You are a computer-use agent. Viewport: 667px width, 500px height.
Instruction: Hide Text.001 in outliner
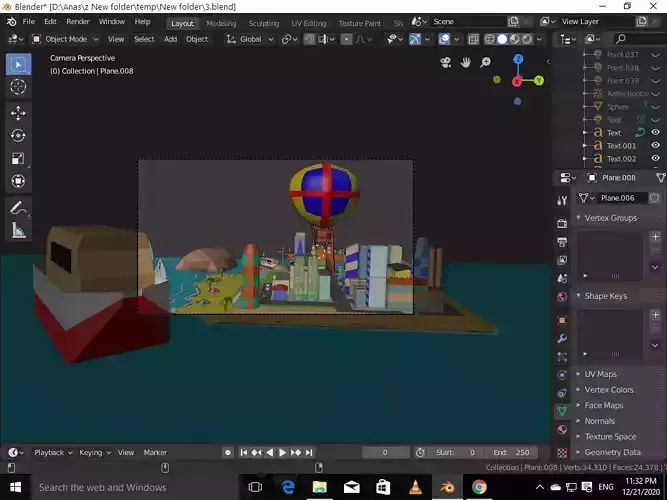[656, 146]
